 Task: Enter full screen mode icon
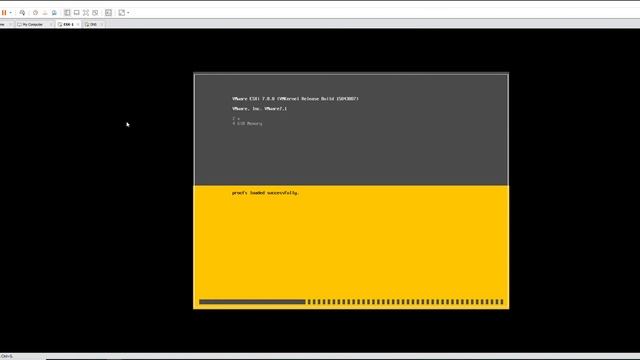86,13
